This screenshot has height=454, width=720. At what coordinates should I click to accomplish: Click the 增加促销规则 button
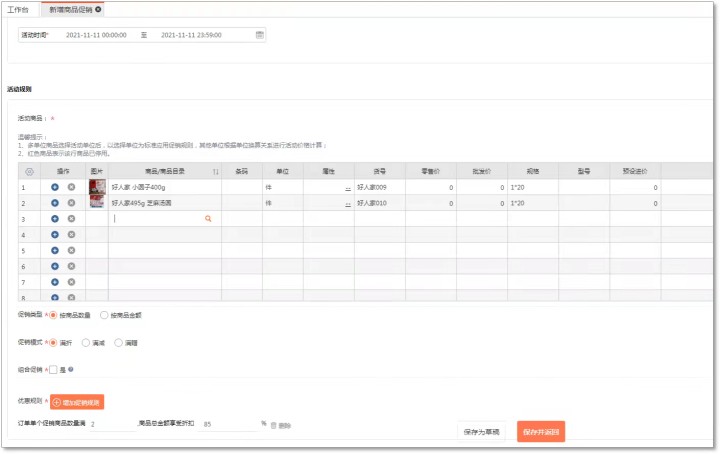[77, 402]
